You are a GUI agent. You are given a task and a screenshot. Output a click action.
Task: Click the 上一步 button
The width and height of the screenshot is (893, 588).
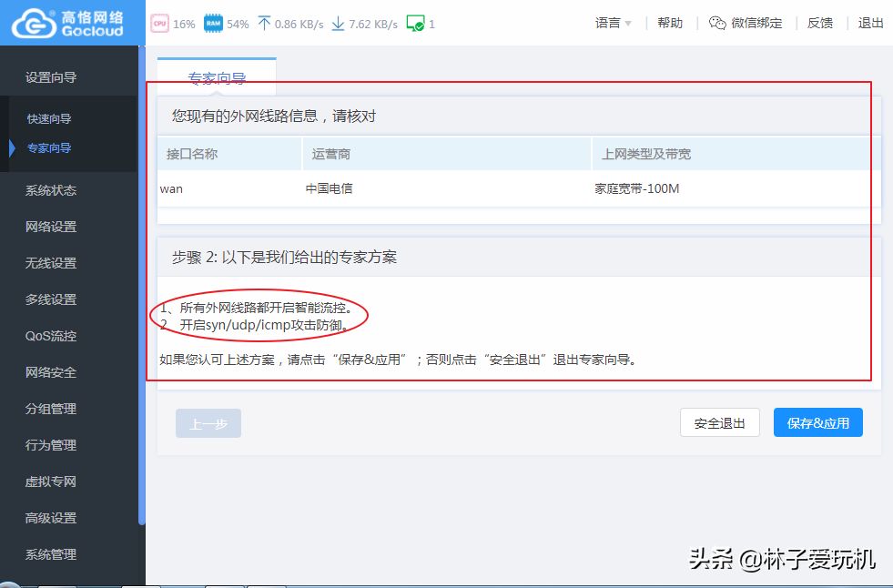[208, 423]
